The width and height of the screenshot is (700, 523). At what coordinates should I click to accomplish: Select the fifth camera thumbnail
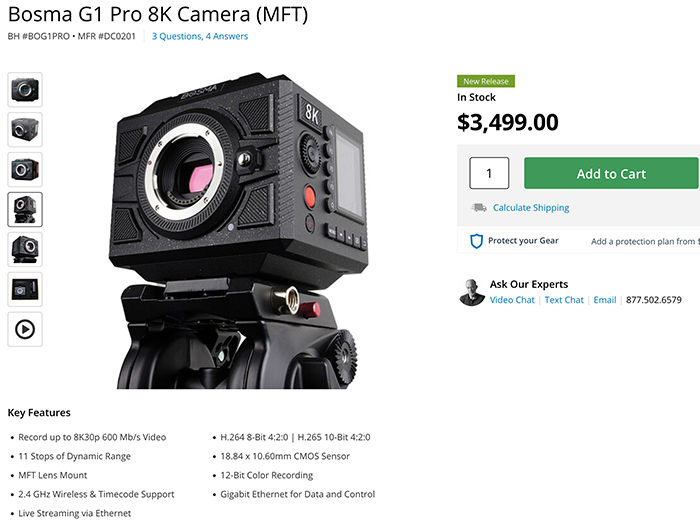[x=25, y=249]
